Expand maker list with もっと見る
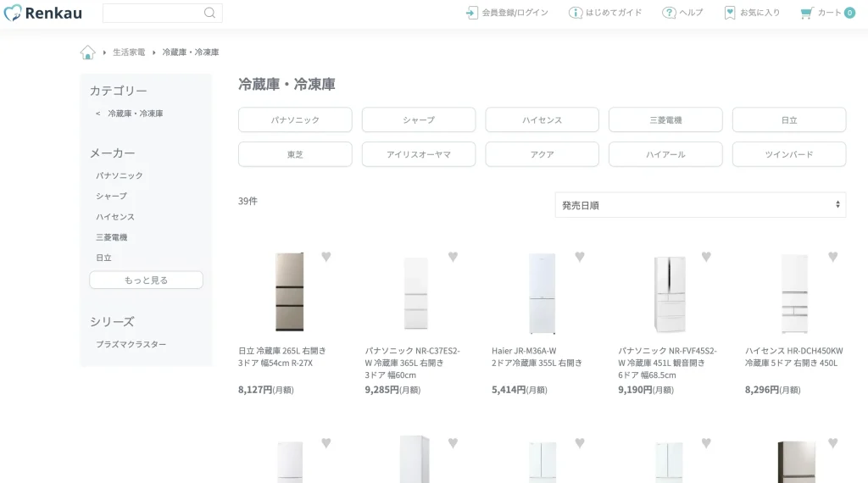 tap(146, 280)
